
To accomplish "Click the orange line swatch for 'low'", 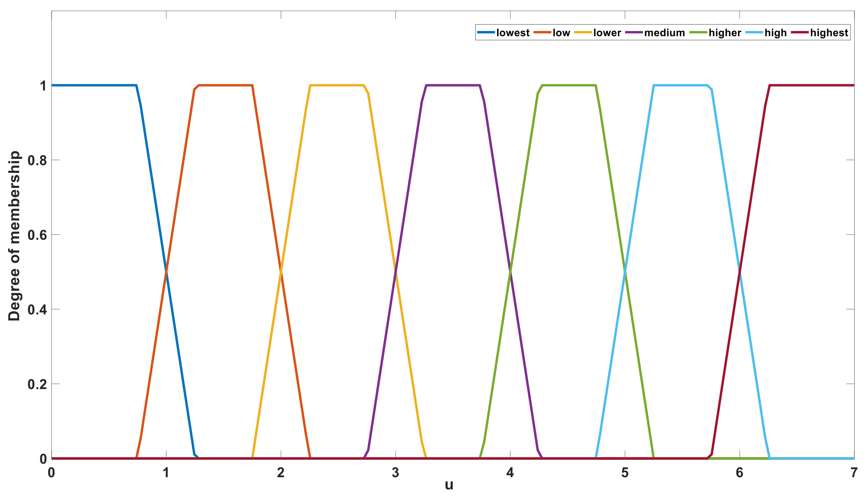I will [542, 32].
